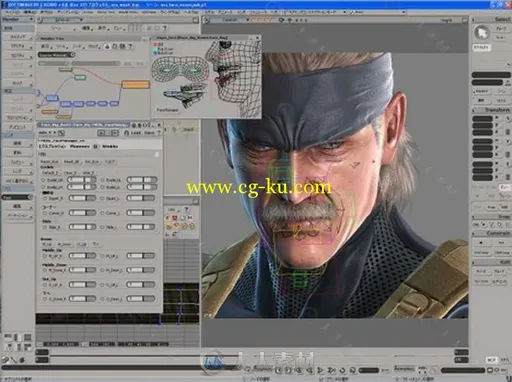Image resolution: width=512 pixels, height=382 pixels.
Task: Toggle the O_Down_R animation marker
Action: [x=44, y=299]
